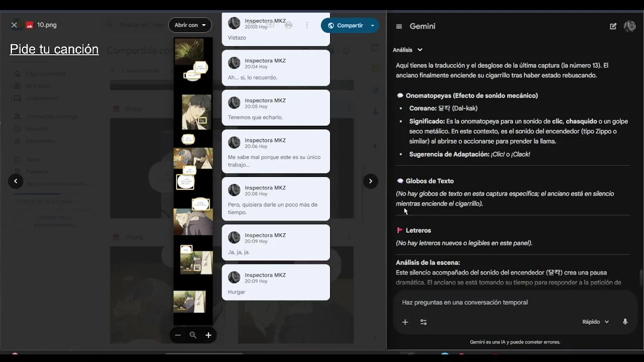Image resolution: width=644 pixels, height=362 pixels.
Task: Click the 20:09 Hoy 'Hurgar' avatar
Action: 234,277
